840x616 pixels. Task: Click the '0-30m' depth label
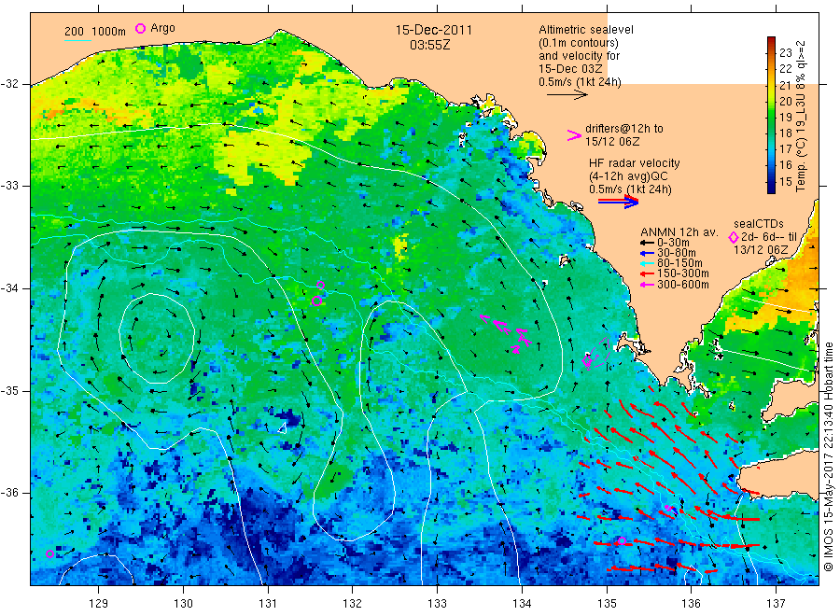click(x=673, y=243)
